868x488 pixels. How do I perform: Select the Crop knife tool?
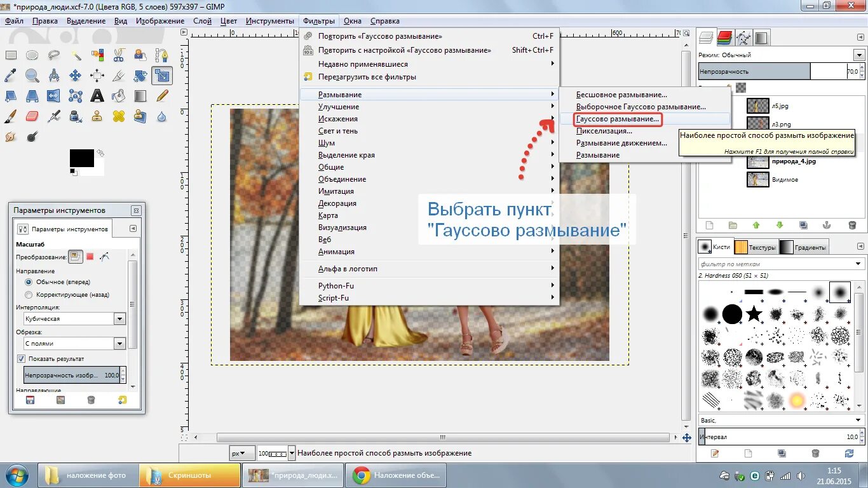(119, 76)
